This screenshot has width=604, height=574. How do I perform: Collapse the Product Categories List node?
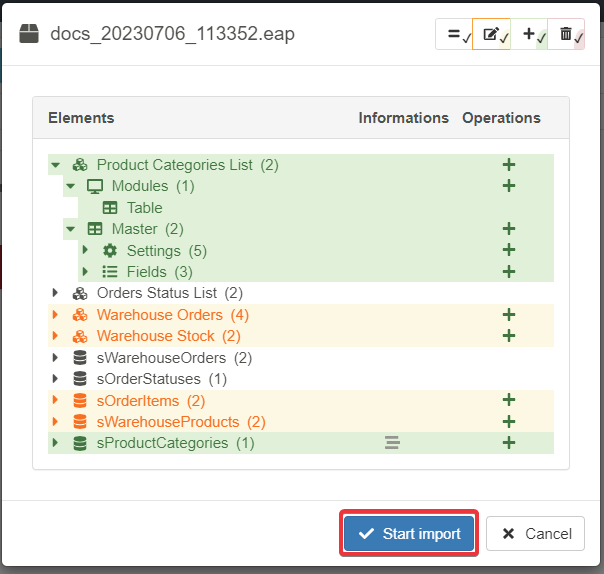[54, 165]
